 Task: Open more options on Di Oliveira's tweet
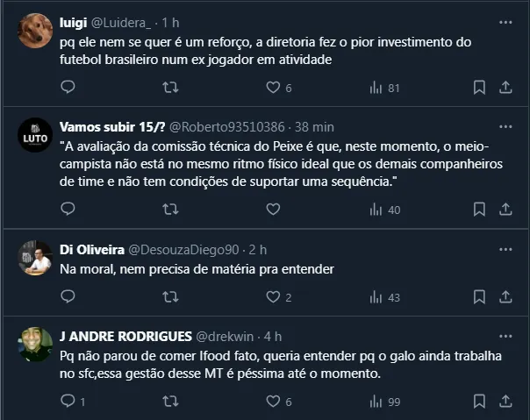pyautogui.click(x=505, y=251)
